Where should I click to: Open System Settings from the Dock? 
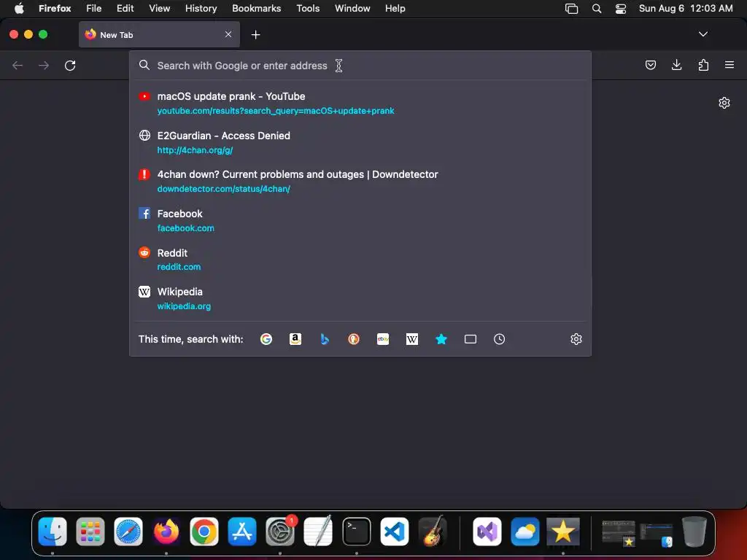pyautogui.click(x=280, y=532)
